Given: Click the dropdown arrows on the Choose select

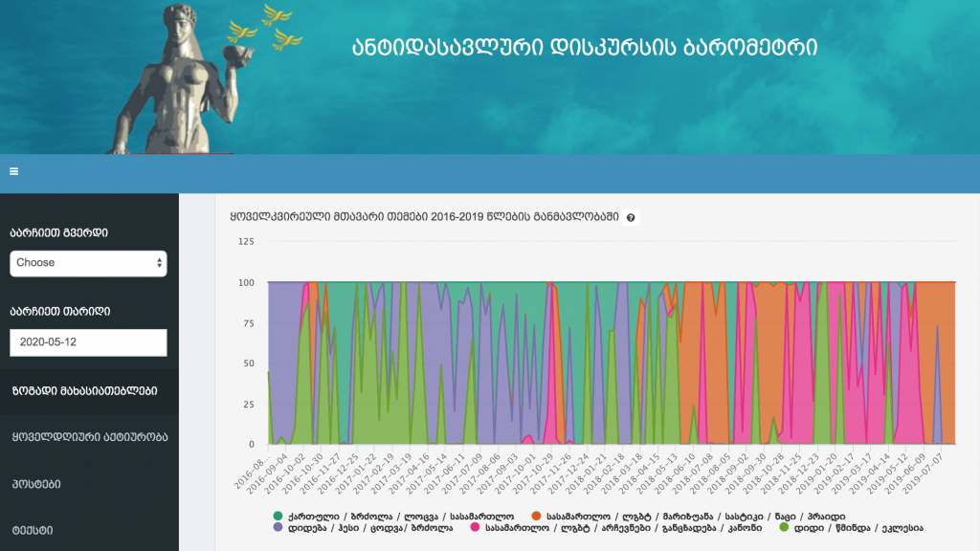Looking at the screenshot, I should coord(159,263).
